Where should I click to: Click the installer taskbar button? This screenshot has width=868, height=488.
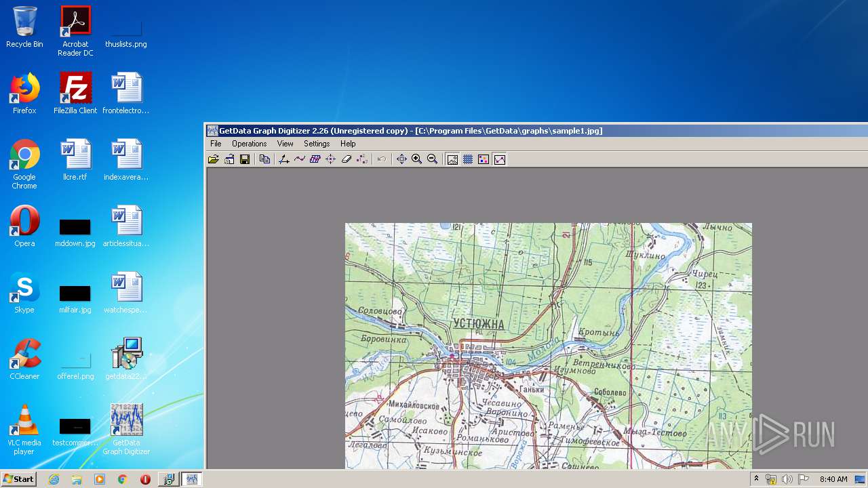pos(169,479)
